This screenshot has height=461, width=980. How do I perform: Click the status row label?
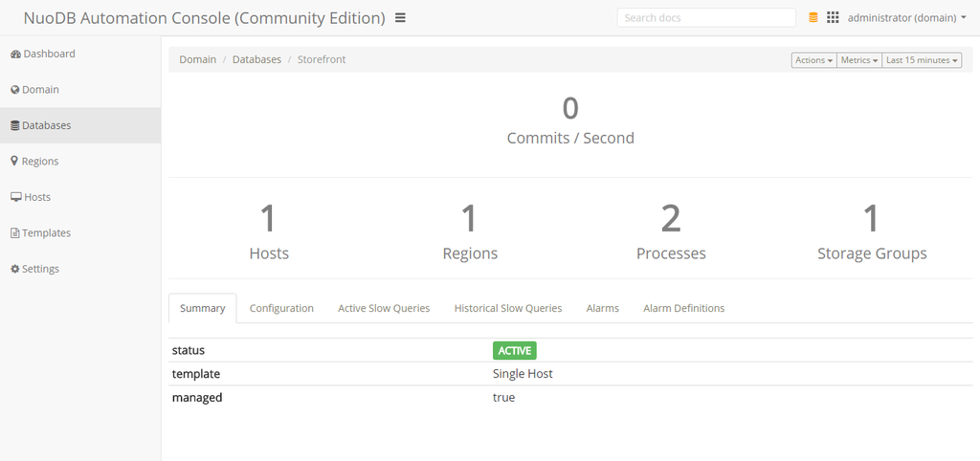pyautogui.click(x=189, y=350)
